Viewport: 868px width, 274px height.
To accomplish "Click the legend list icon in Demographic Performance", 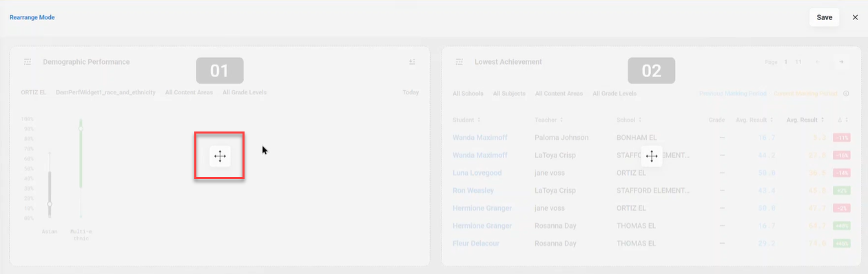I will (x=412, y=62).
